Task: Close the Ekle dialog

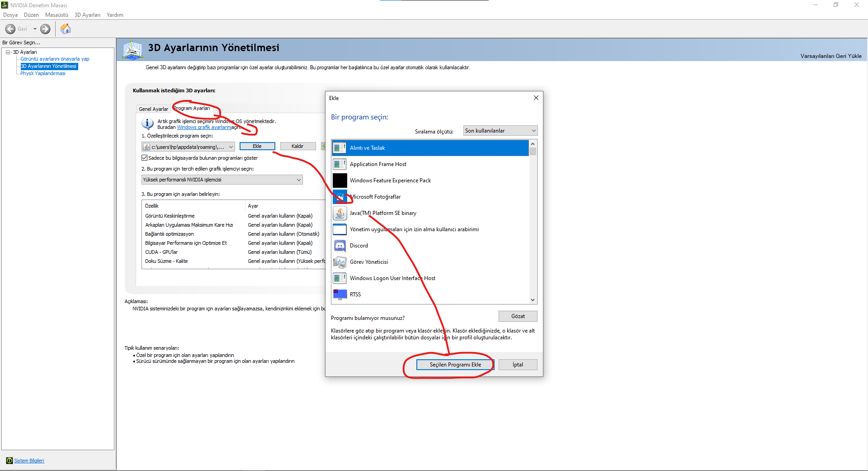Action: [x=536, y=98]
